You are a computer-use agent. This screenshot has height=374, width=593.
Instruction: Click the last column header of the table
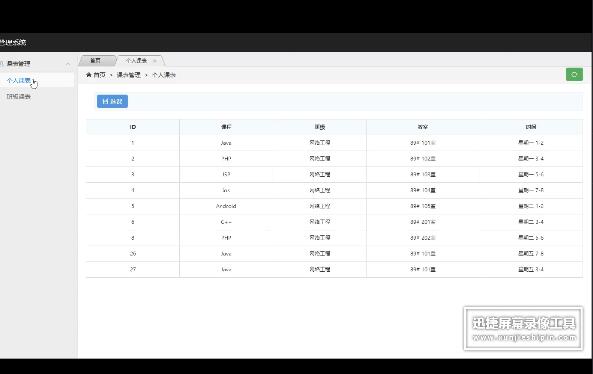coord(531,127)
